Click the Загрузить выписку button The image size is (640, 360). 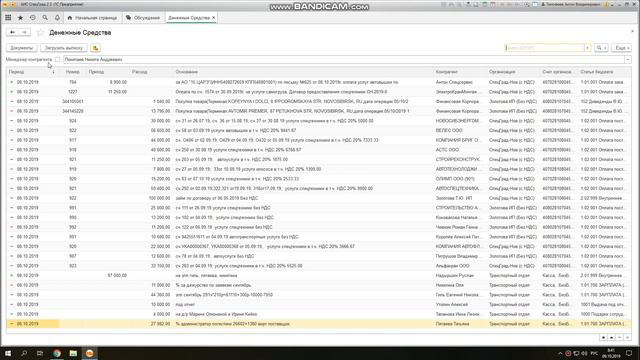coord(64,48)
